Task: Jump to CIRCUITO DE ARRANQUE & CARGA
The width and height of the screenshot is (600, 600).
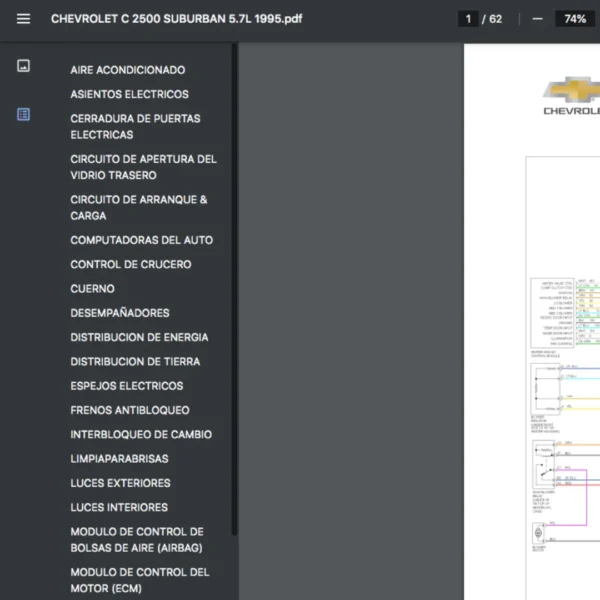Action: [139, 207]
